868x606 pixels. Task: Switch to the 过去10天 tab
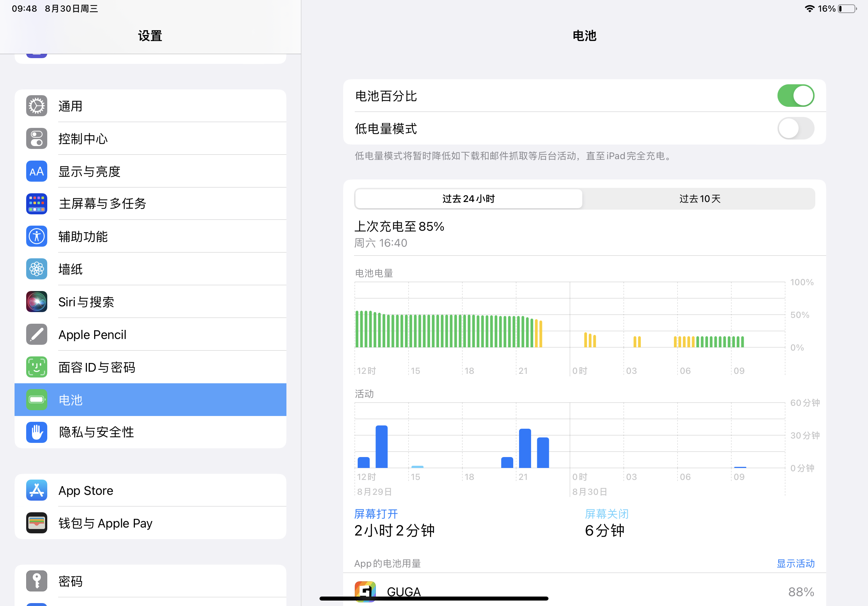pyautogui.click(x=700, y=199)
